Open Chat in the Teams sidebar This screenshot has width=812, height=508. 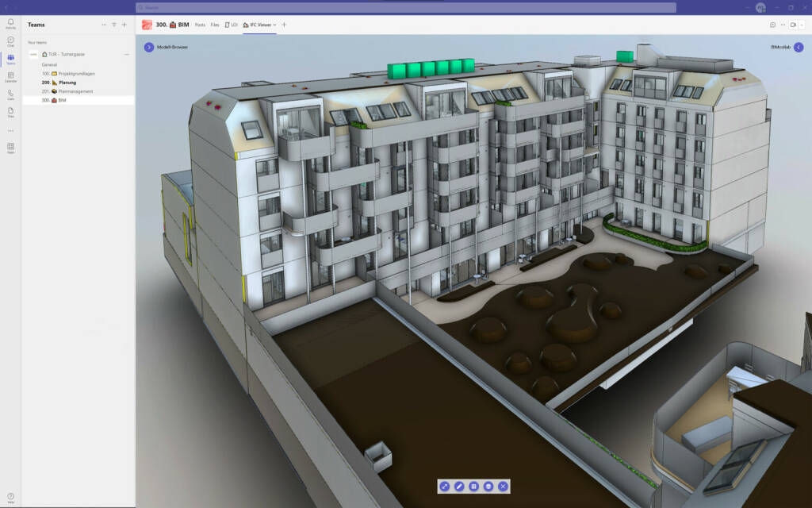[x=10, y=41]
